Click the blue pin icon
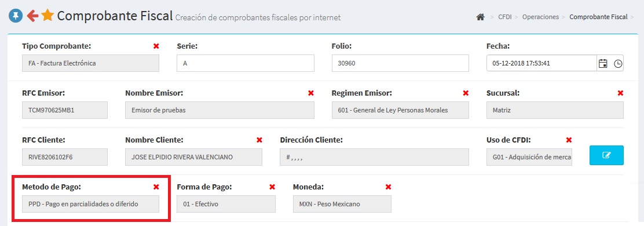644x226 pixels. [x=16, y=16]
